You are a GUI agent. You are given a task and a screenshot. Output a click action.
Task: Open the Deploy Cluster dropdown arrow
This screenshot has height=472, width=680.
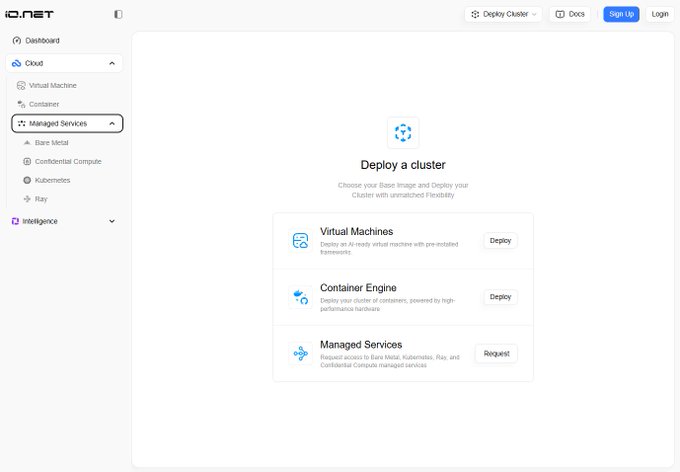coord(534,14)
